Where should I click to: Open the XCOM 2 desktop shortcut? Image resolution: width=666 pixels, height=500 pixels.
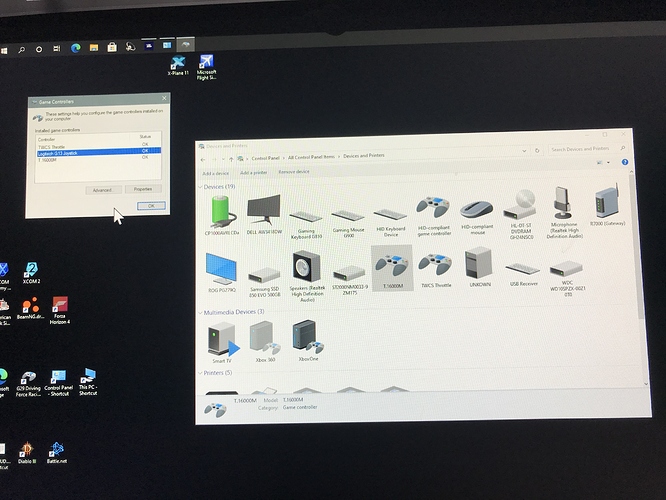pos(31,273)
